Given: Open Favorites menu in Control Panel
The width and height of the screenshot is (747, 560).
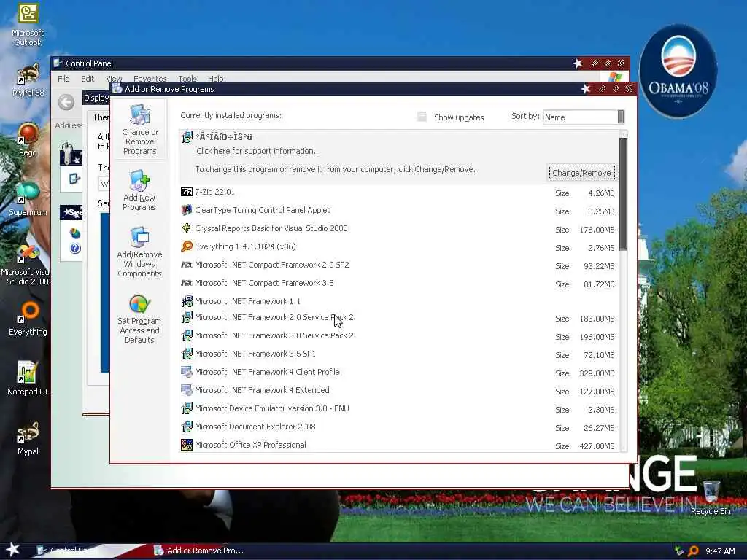Looking at the screenshot, I should pyautogui.click(x=150, y=79).
